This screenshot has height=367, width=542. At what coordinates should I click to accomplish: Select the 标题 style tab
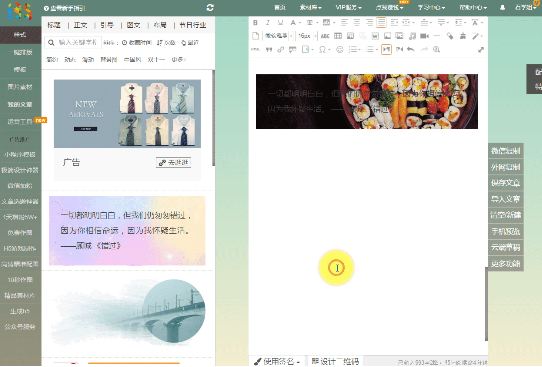54,25
